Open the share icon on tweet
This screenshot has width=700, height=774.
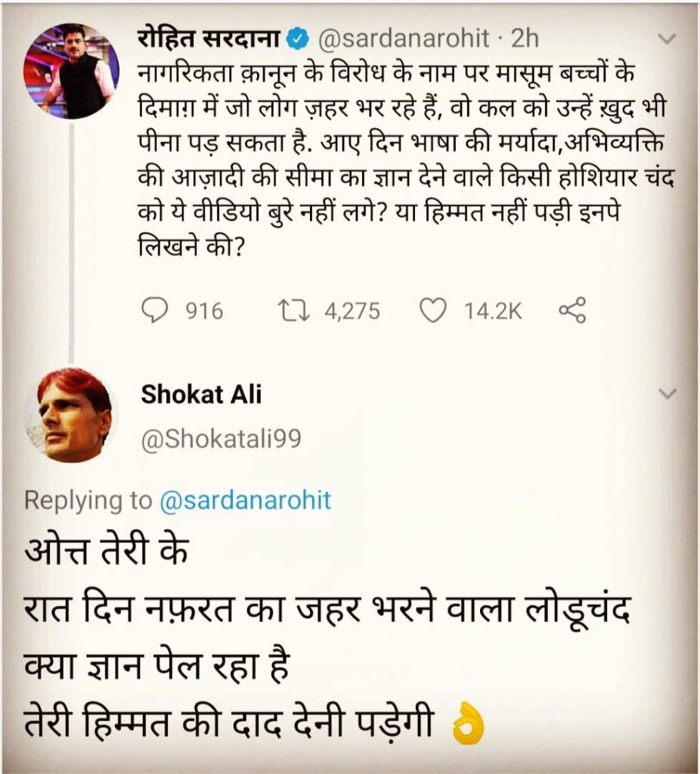(571, 311)
